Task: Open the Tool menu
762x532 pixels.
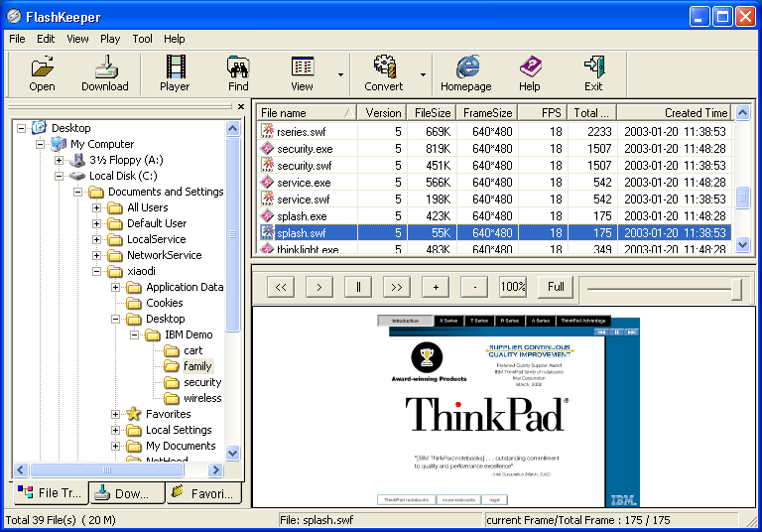Action: point(143,39)
